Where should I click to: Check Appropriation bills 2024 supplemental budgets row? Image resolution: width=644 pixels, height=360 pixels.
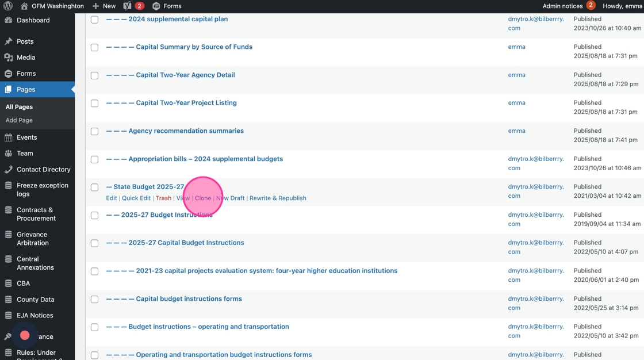tap(94, 159)
